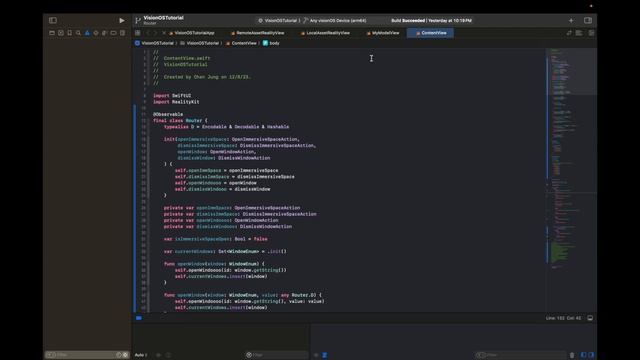Click the branch icon beside VisionOSTutorial title
The image size is (640, 360).
[138, 20]
